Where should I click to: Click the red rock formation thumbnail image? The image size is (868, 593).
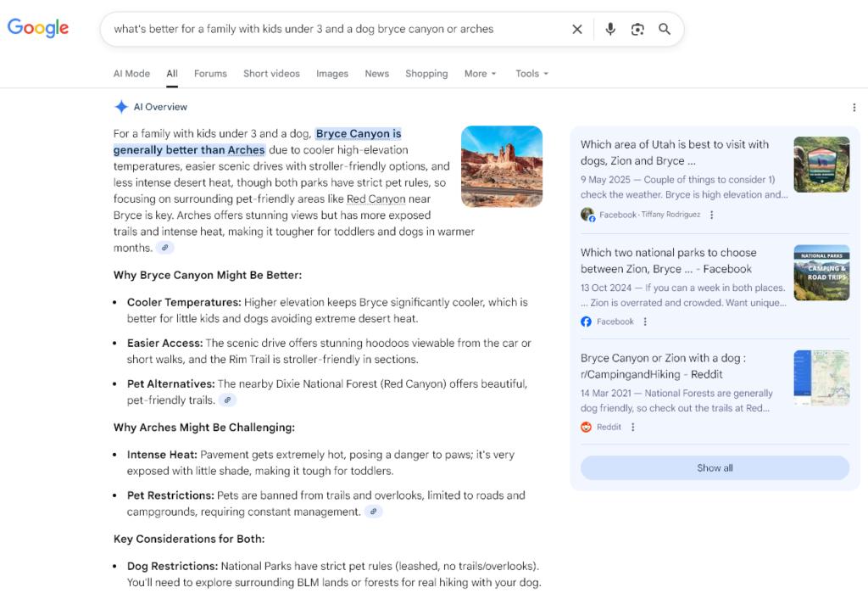(502, 166)
